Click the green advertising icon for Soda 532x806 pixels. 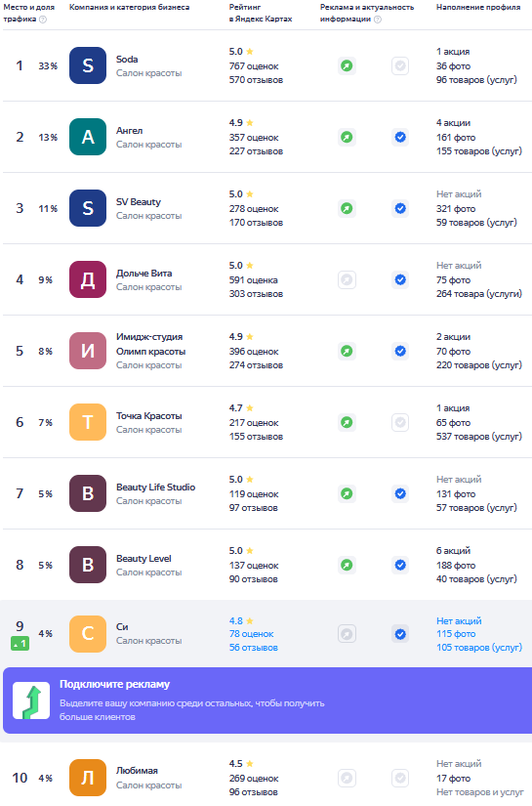coord(347,65)
